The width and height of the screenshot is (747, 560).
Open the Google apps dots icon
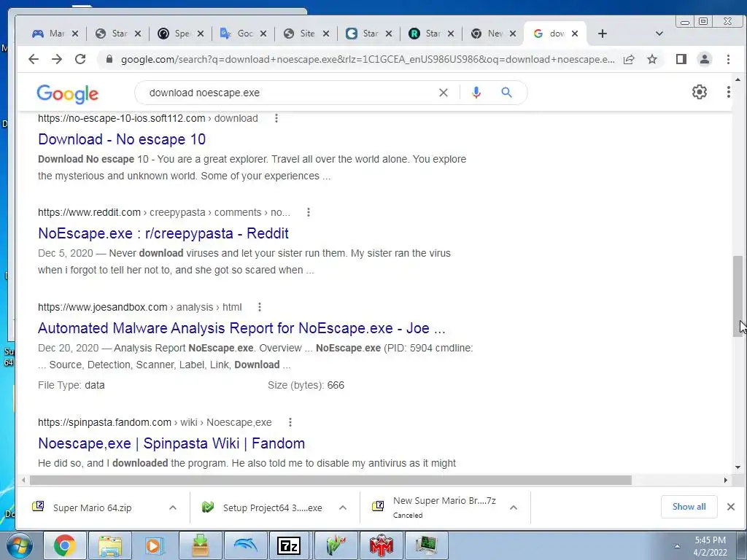(729, 92)
